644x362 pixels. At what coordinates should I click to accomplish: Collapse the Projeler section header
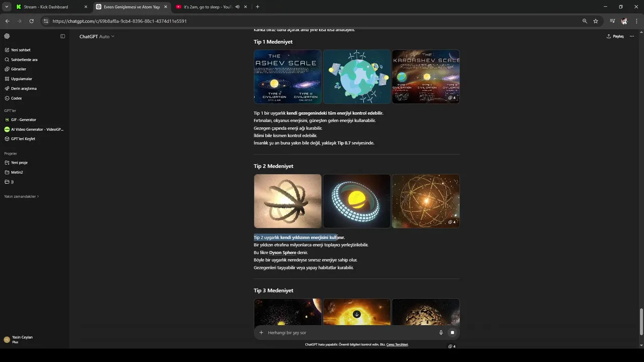(x=11, y=153)
